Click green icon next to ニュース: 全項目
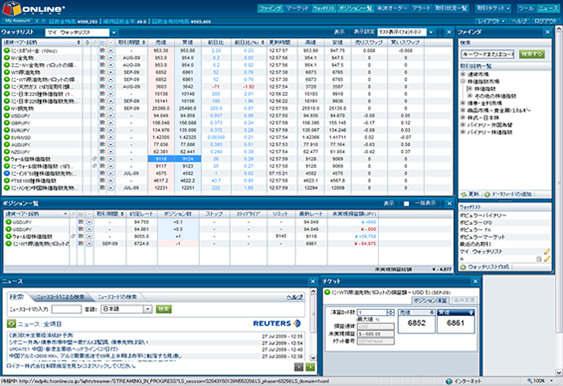 click(x=11, y=324)
